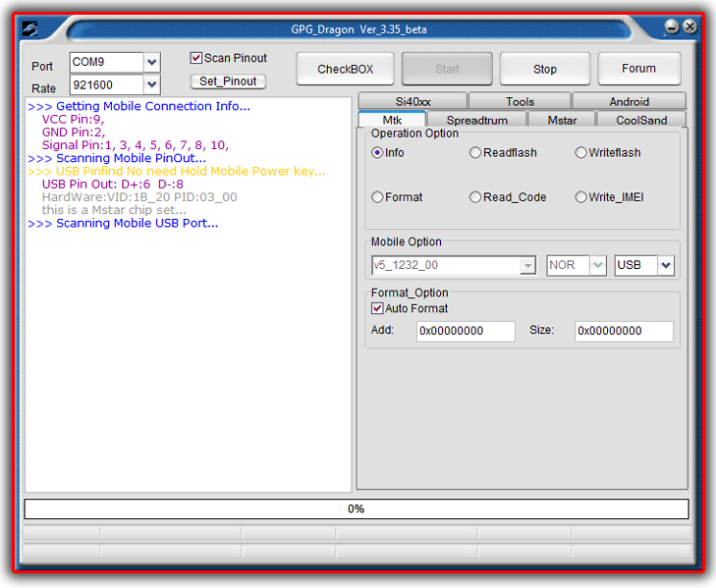Click the 'USB Pinfind No need Hold' log line
This screenshot has width=716, height=588.
pyautogui.click(x=176, y=171)
